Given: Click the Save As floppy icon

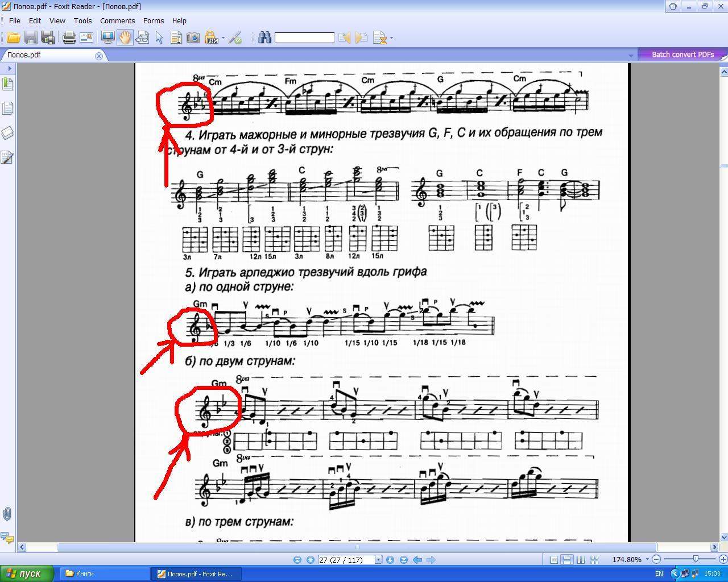Looking at the screenshot, I should point(48,38).
